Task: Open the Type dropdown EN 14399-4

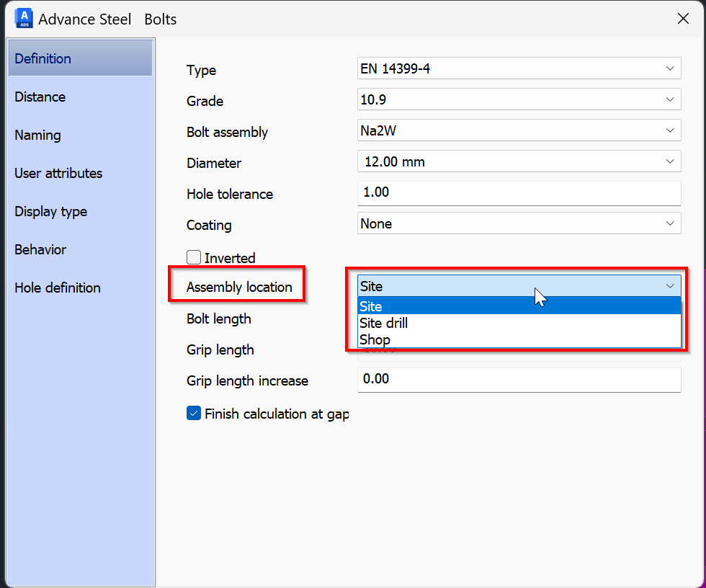Action: click(x=519, y=69)
